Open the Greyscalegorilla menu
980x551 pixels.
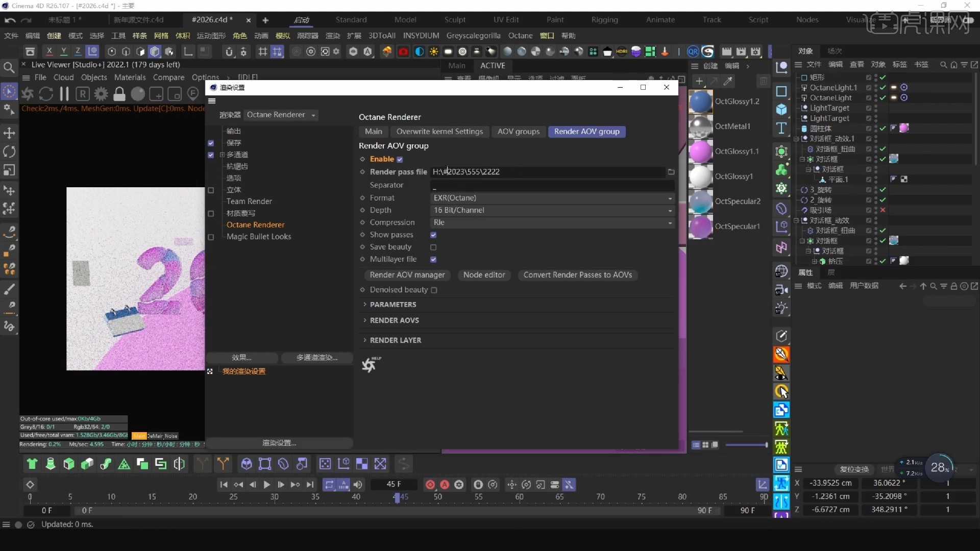(x=473, y=36)
